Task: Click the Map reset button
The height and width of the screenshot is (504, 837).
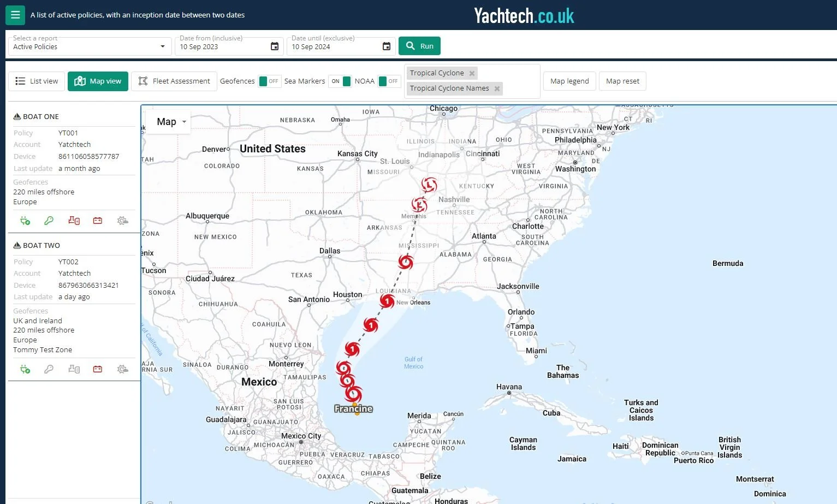Action: (x=622, y=81)
